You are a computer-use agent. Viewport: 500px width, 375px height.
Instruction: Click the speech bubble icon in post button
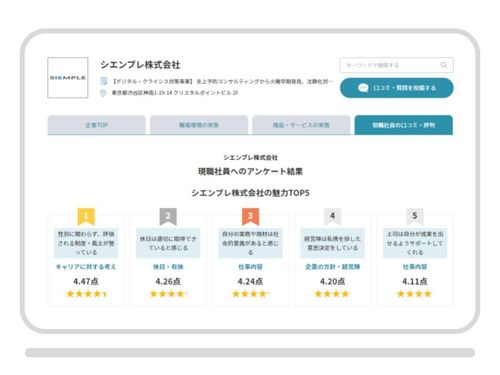pos(363,88)
